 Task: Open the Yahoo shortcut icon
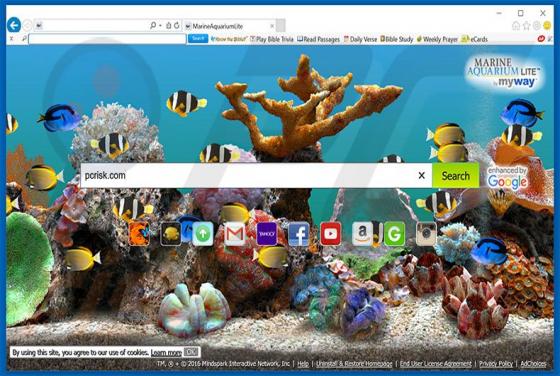[x=267, y=234]
